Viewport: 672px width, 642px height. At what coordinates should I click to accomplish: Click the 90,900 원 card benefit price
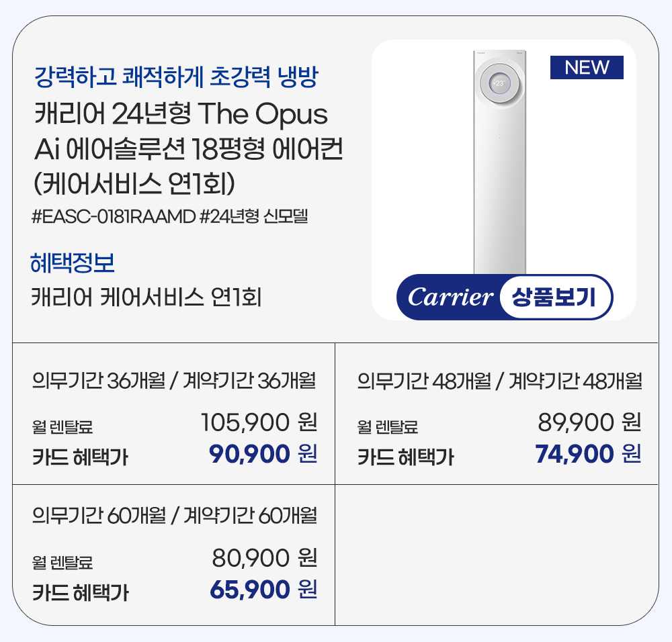point(263,455)
